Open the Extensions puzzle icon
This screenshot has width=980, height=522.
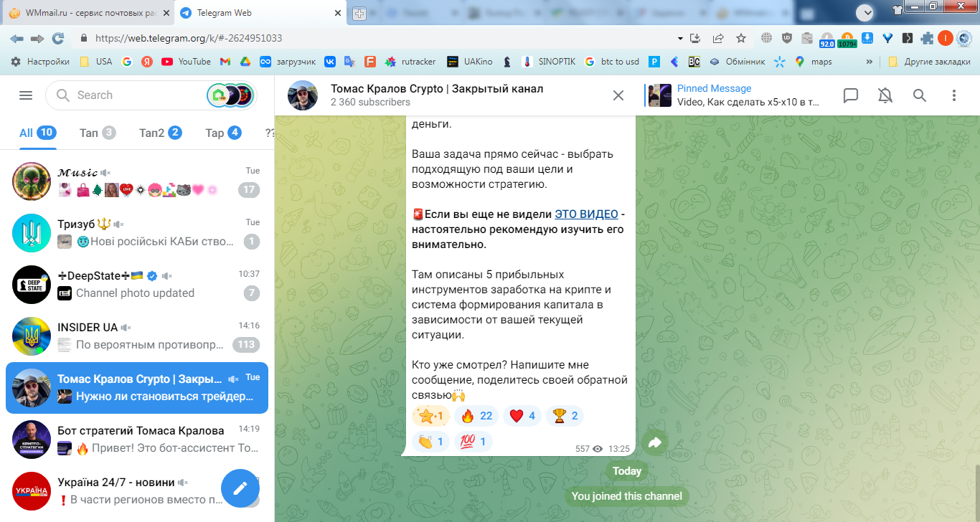927,38
